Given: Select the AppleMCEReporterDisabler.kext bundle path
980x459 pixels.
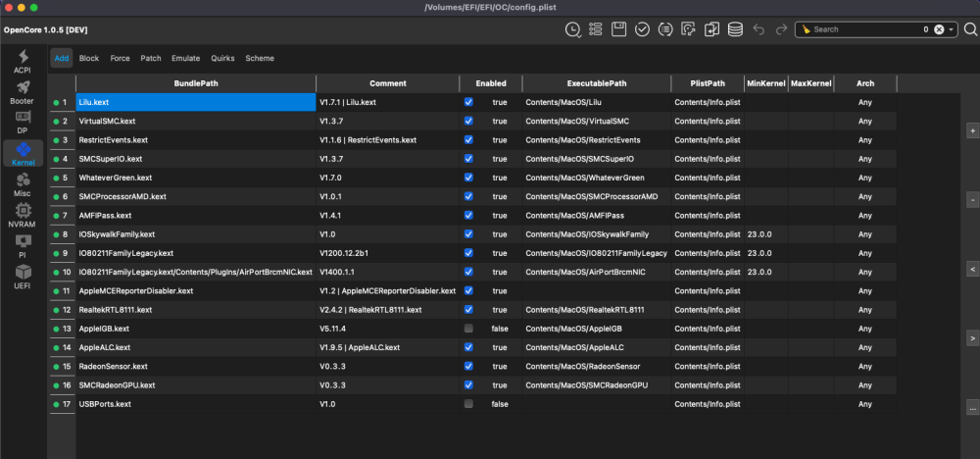Looking at the screenshot, I should pos(196,290).
